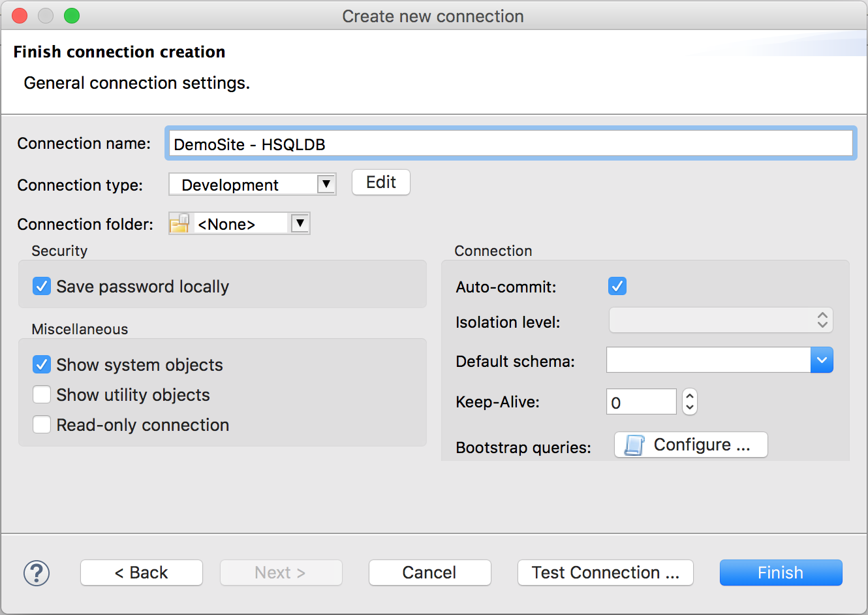Click the Configure bootstrap queries button

click(x=690, y=445)
